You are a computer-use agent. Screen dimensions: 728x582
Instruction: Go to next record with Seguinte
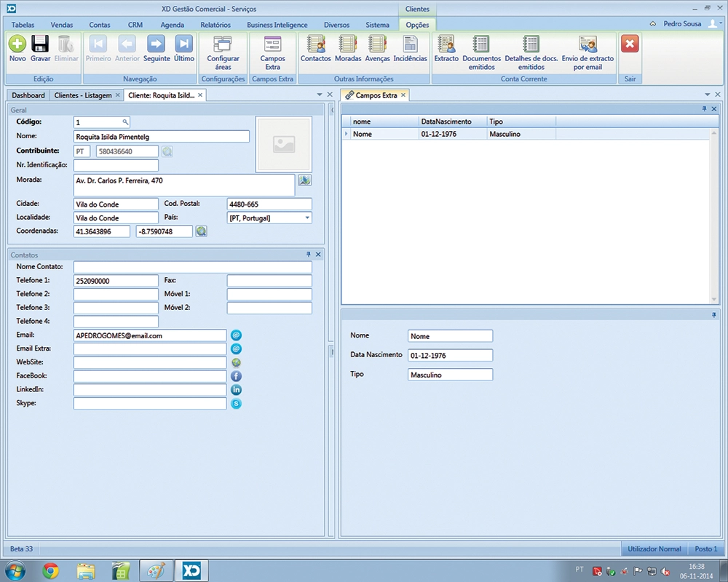point(157,44)
